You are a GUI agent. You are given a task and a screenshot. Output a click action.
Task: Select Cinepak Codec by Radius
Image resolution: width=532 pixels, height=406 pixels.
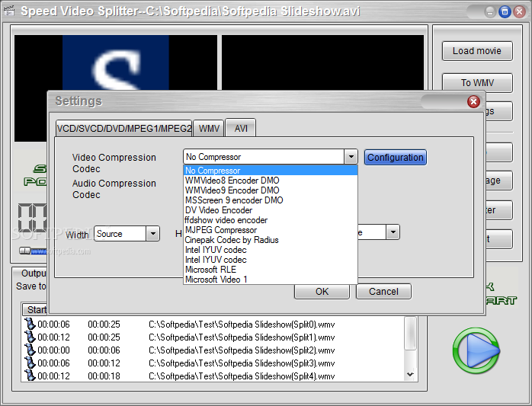pyautogui.click(x=271, y=240)
